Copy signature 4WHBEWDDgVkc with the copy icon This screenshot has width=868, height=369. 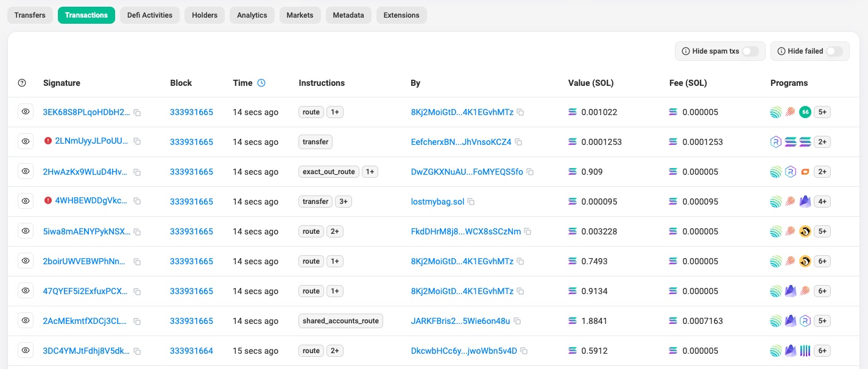point(137,202)
